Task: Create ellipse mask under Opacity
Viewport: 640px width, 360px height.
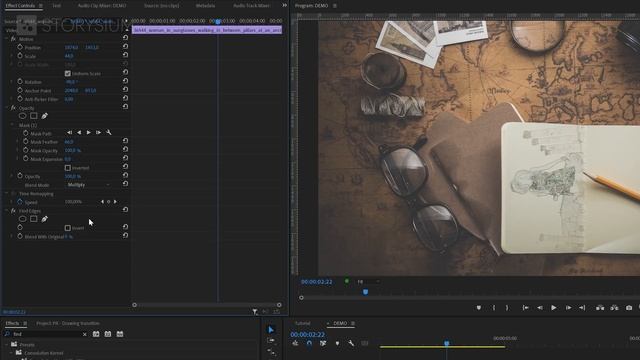Action: 22,116
